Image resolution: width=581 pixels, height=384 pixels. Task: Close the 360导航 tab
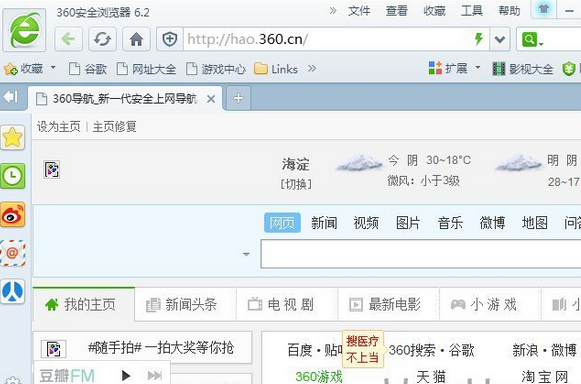click(x=211, y=99)
